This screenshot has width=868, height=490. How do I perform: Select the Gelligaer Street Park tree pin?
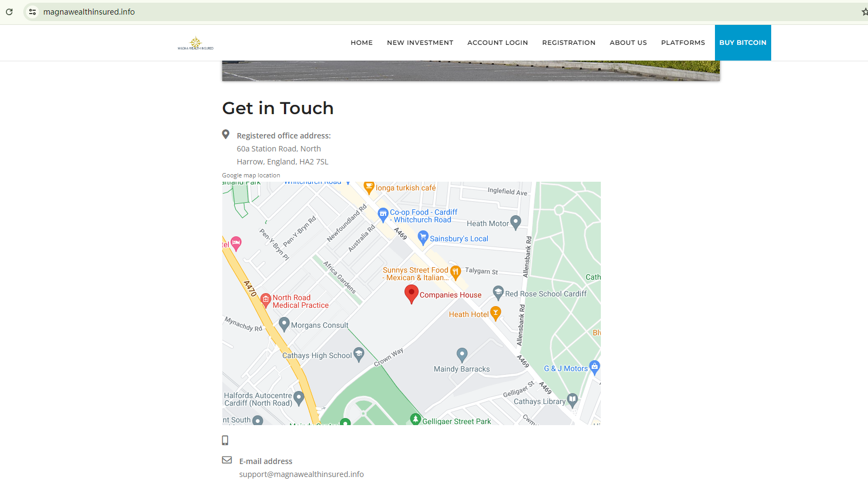[415, 419]
